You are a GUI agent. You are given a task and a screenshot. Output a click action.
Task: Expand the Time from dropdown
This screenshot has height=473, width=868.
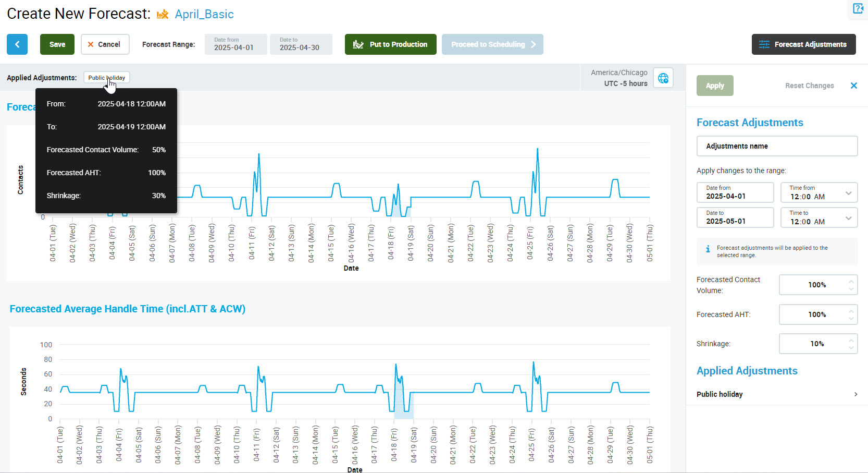848,193
